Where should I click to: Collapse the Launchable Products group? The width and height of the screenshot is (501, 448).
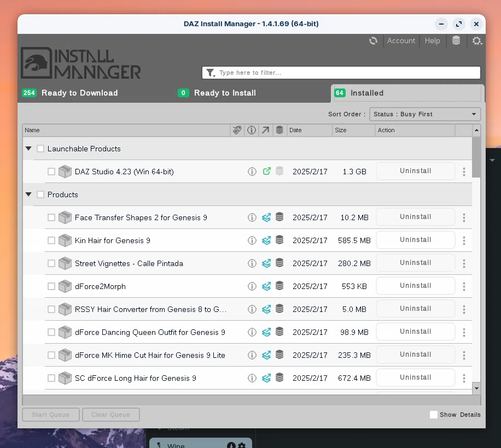(x=29, y=149)
